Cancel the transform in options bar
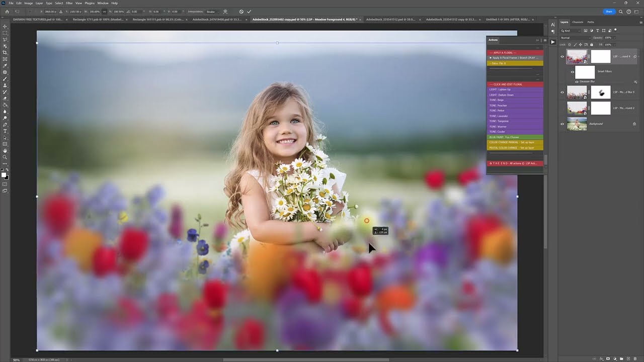The height and width of the screenshot is (362, 644). point(242,12)
